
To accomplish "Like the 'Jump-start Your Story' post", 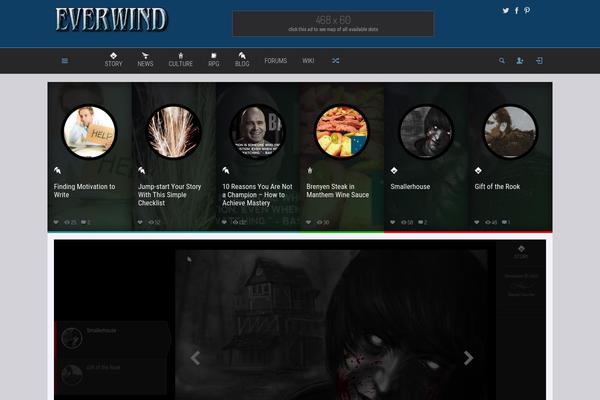I will coord(140,222).
